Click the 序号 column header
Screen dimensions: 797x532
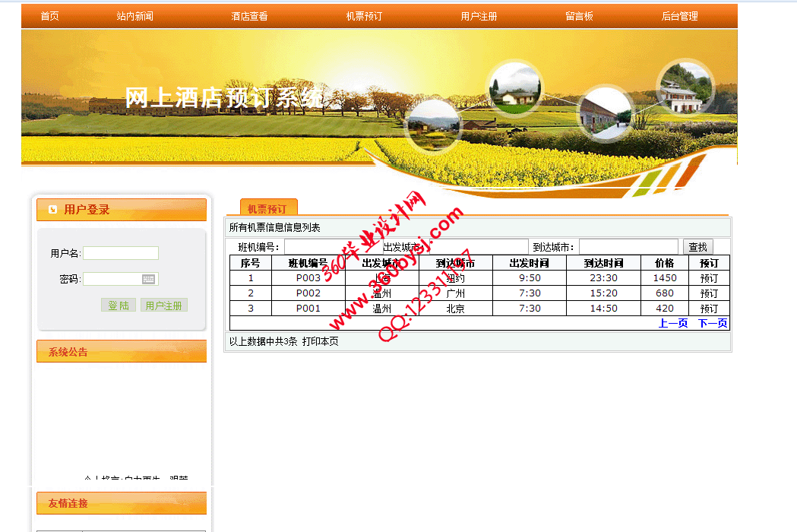click(251, 263)
